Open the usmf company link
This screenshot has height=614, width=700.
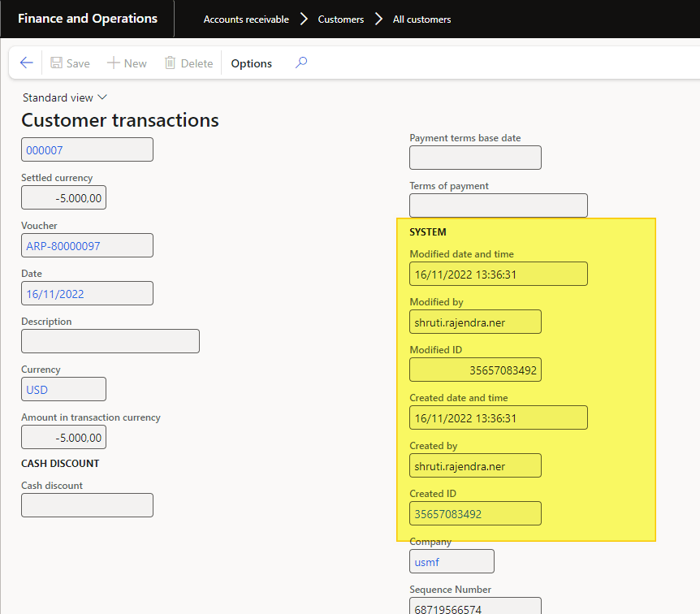426,561
